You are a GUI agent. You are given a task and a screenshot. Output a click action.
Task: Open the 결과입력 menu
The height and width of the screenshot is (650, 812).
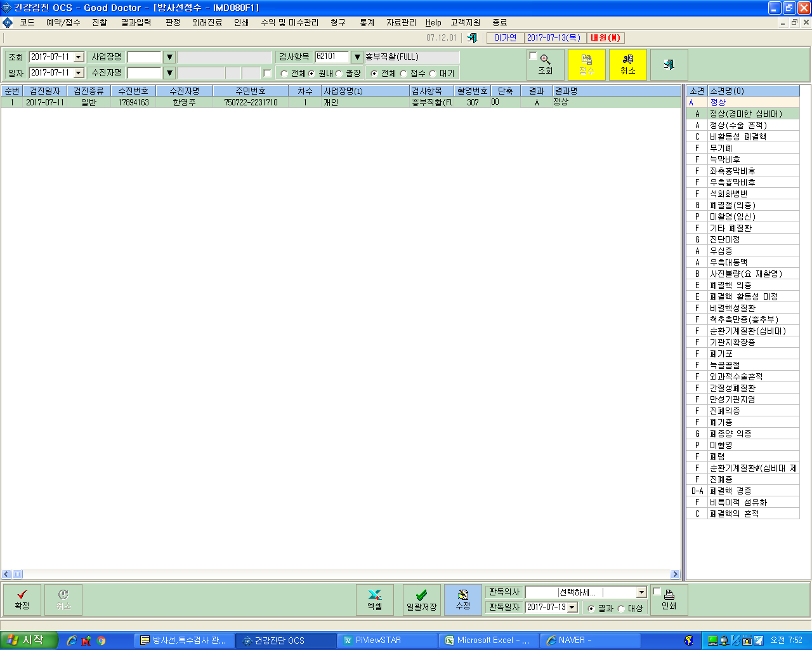click(136, 22)
